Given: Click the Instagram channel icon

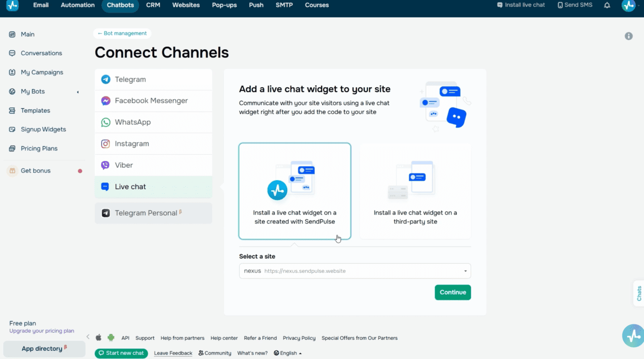Looking at the screenshot, I should tap(106, 144).
